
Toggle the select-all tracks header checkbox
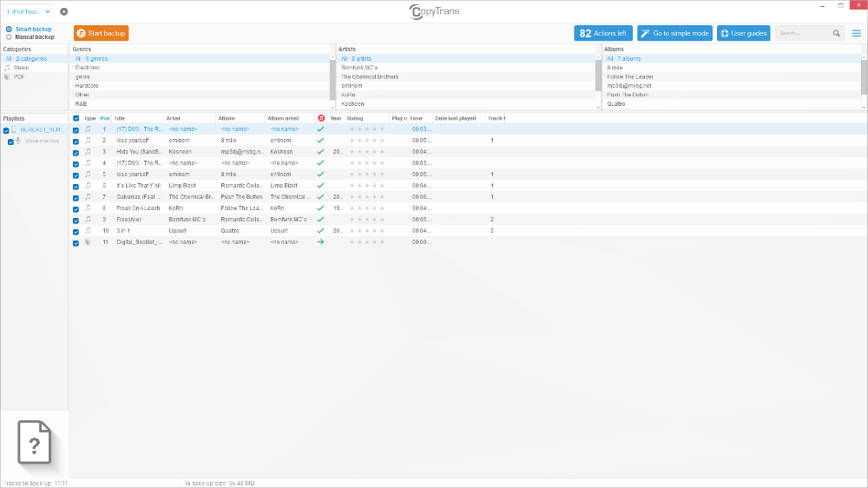(76, 119)
